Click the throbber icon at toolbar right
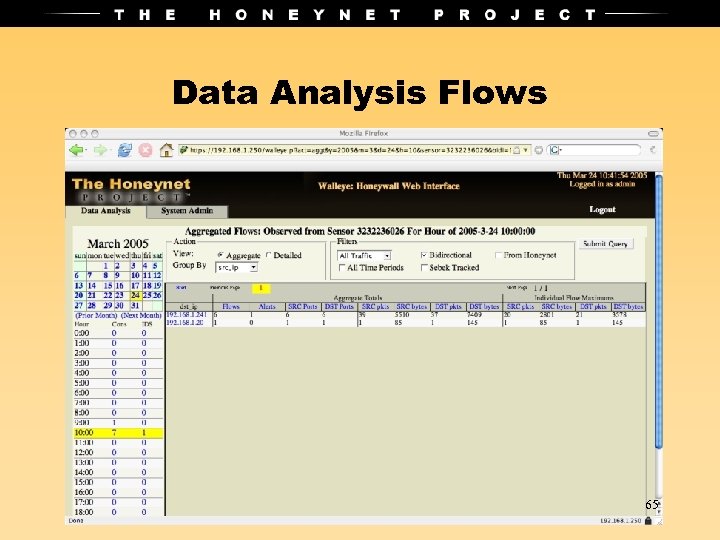The width and height of the screenshot is (720, 540). coord(652,150)
